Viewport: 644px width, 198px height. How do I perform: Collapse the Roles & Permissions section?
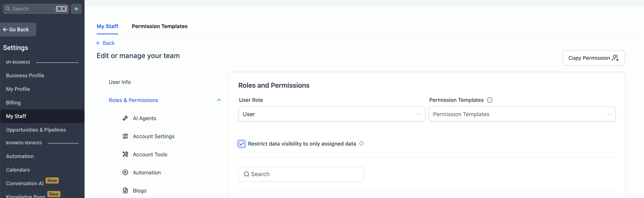tap(219, 100)
